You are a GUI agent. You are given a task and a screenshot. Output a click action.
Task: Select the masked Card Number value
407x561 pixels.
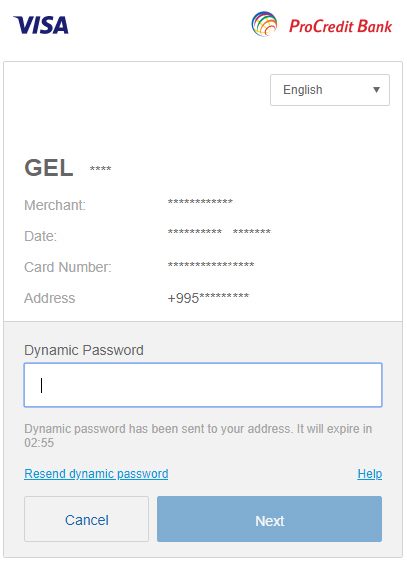pyautogui.click(x=211, y=265)
